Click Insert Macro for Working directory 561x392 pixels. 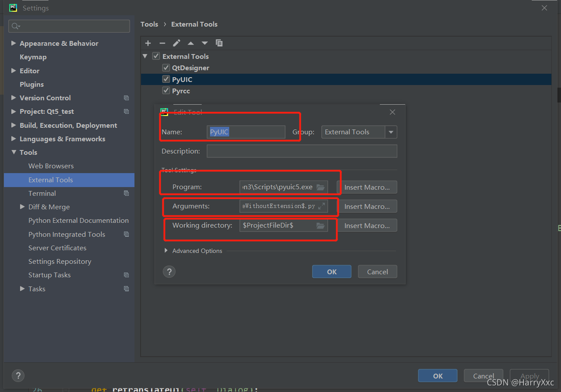click(x=367, y=225)
